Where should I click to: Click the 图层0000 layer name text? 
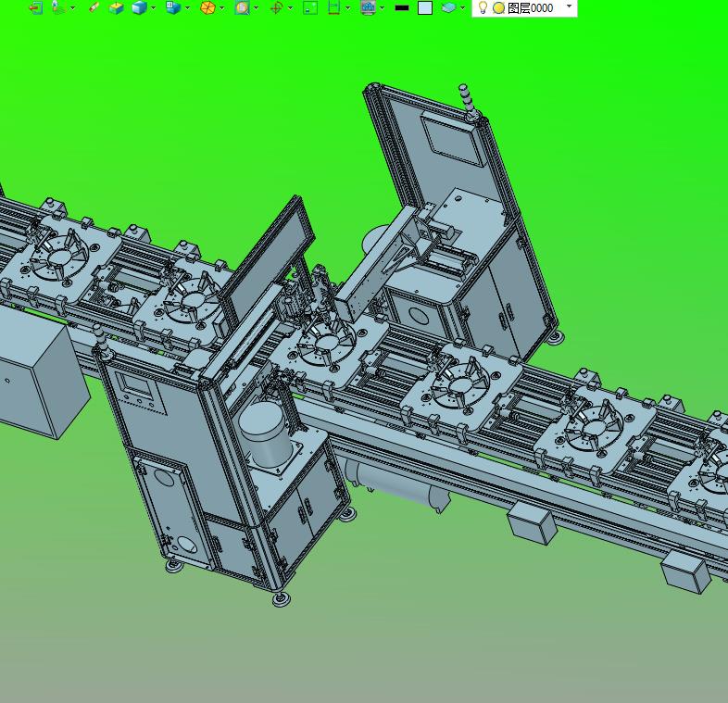[x=530, y=8]
